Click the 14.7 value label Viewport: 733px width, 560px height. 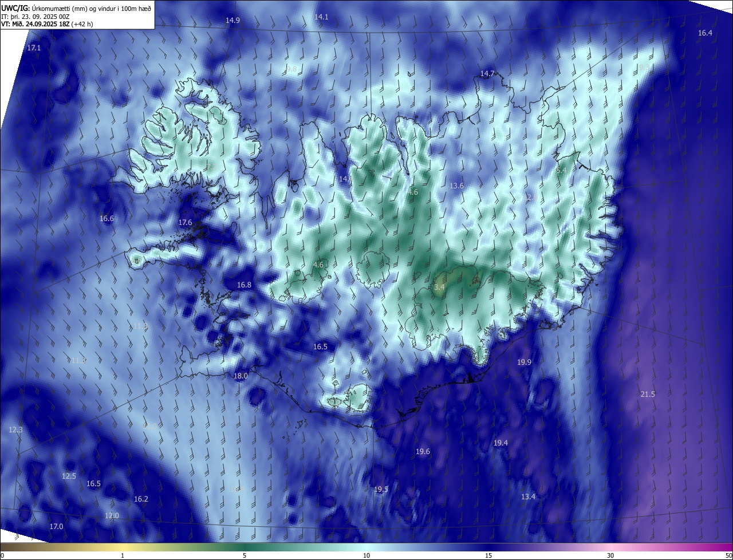(x=487, y=73)
